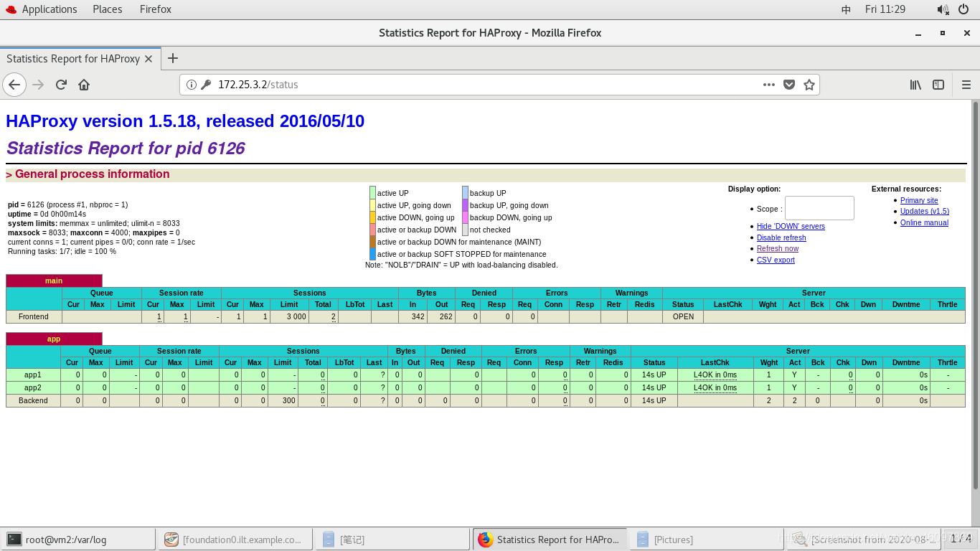Click HAProxy version 1.5.18 heading
This screenshot has width=980, height=551.
[x=185, y=121]
